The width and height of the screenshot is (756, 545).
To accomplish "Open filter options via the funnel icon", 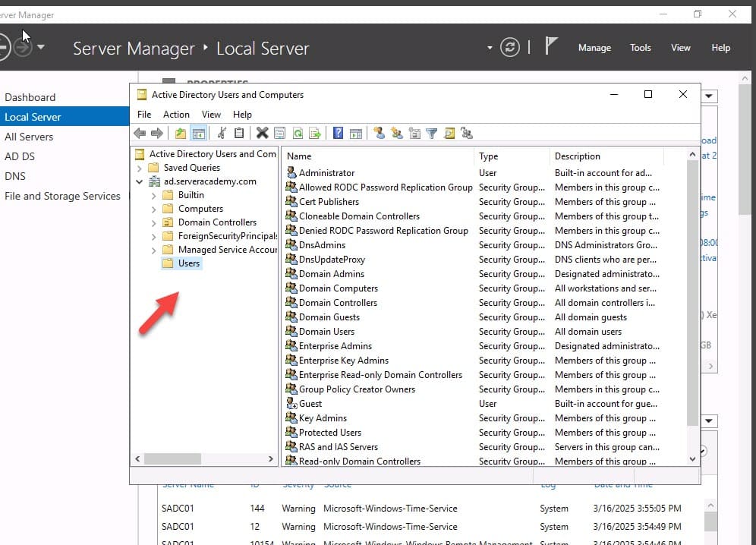I will [431, 134].
